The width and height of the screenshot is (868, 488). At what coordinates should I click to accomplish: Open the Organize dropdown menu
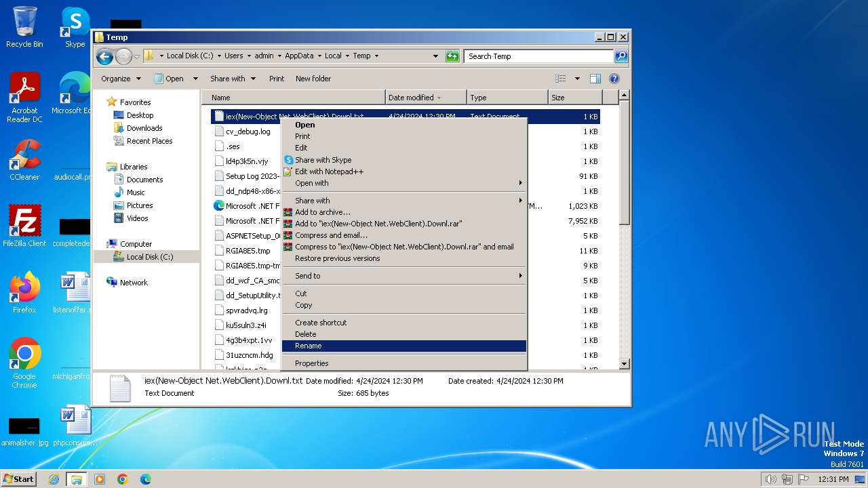pos(121,79)
